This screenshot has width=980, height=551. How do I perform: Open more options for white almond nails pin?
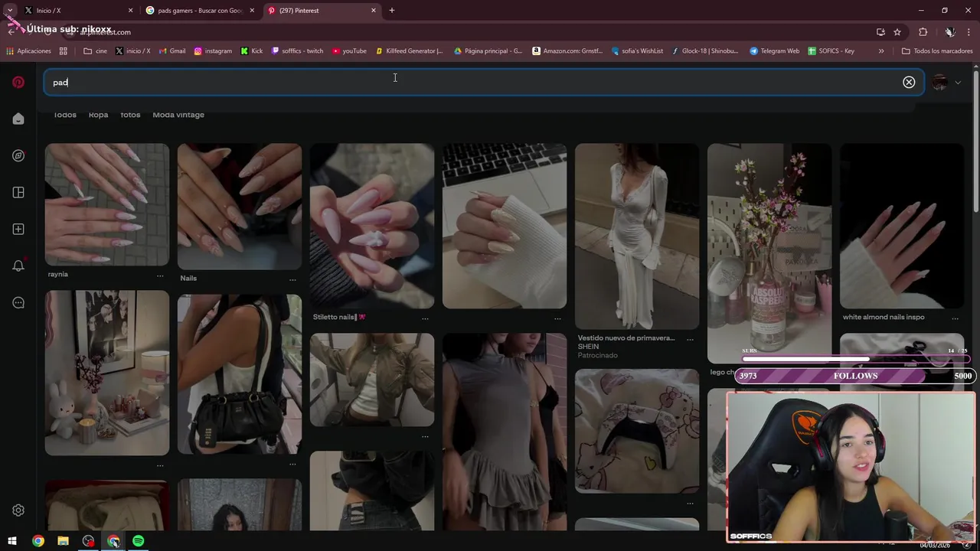tap(955, 318)
